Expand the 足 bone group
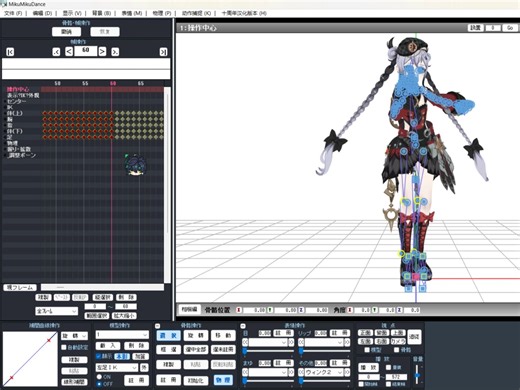The height and width of the screenshot is (390, 520). click(x=5, y=137)
